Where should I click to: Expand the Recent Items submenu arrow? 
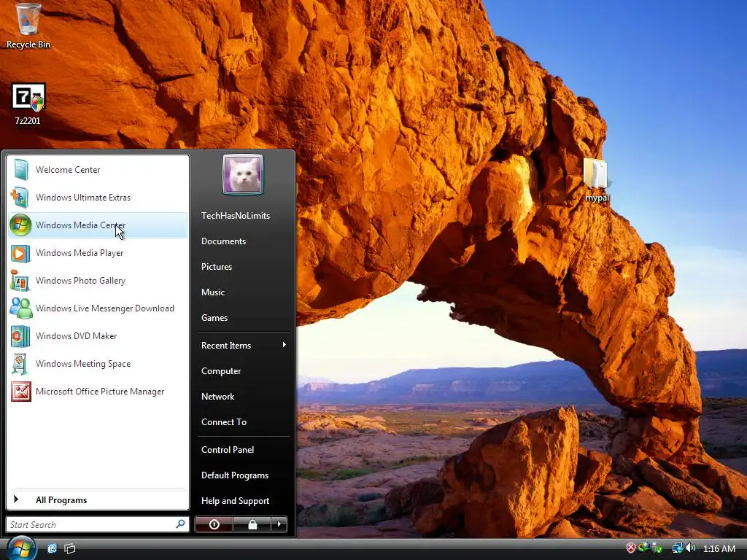click(x=284, y=345)
